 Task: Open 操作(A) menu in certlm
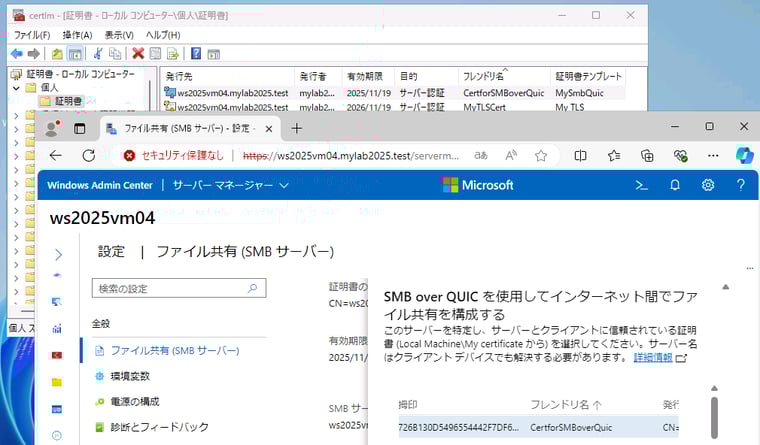pyautogui.click(x=77, y=35)
